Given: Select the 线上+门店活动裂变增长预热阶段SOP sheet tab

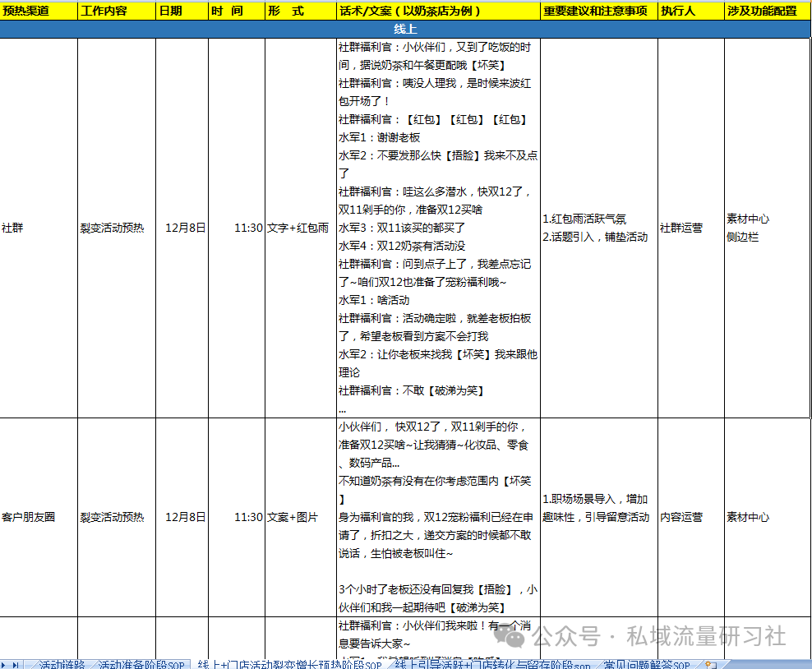Looking at the screenshot, I should 289,664.
